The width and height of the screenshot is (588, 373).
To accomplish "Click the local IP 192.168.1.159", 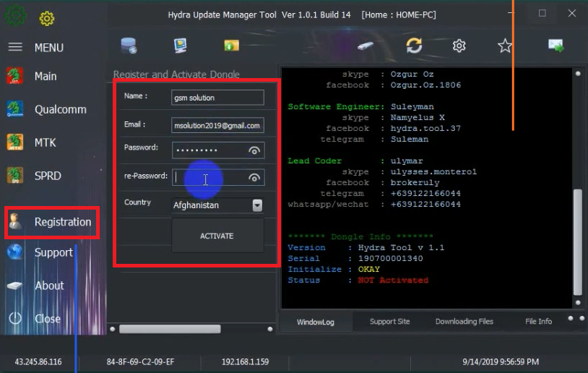I will (x=246, y=361).
